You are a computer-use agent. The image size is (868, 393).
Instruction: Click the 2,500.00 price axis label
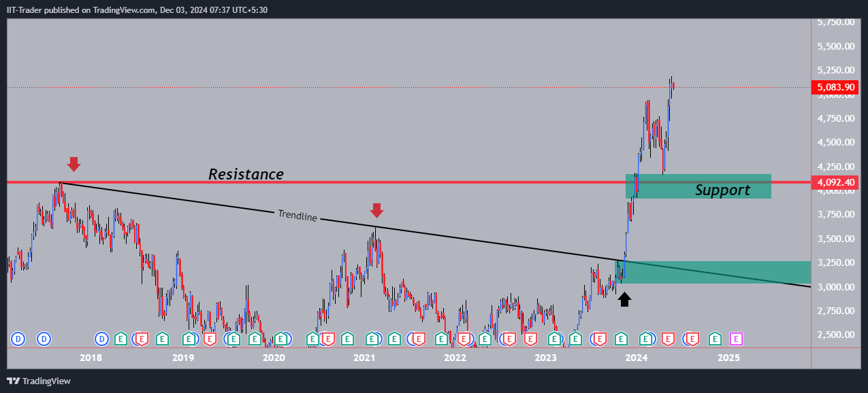click(x=837, y=335)
